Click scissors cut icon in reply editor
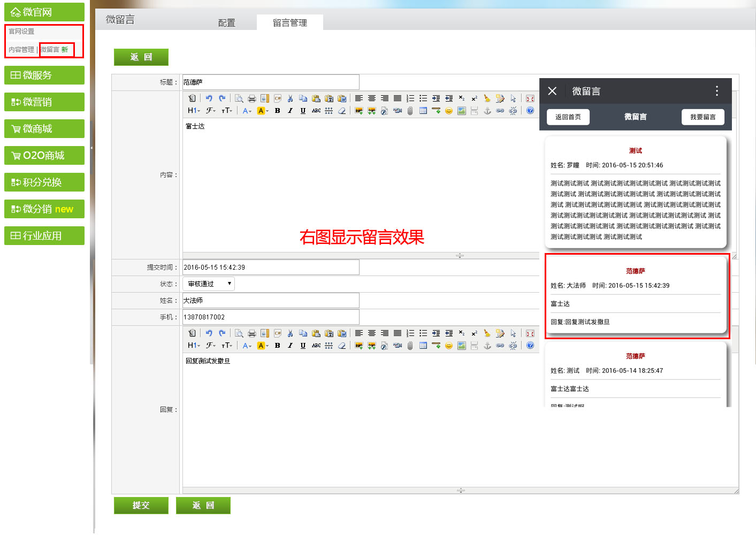Viewport: 756px width, 535px height. point(290,333)
